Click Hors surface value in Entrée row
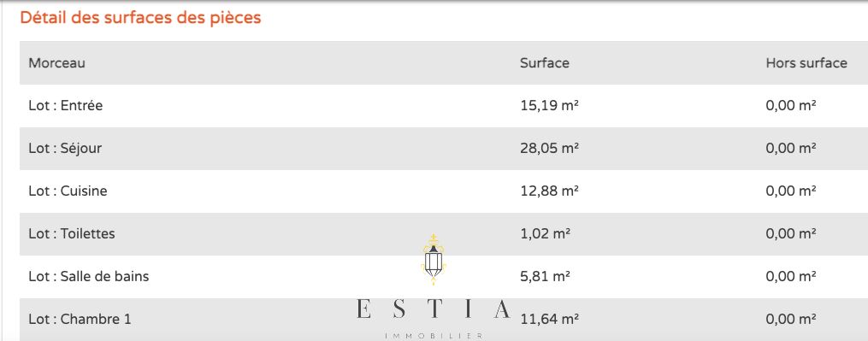The height and width of the screenshot is (341, 868). (791, 105)
